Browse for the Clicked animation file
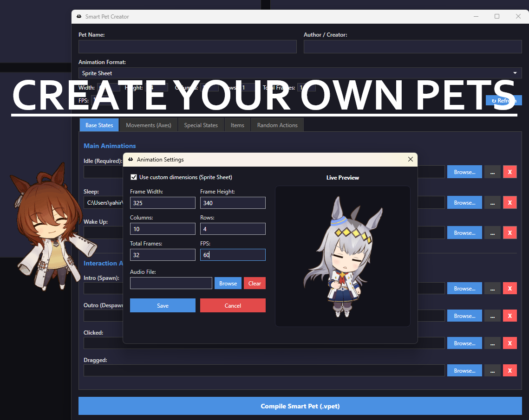Viewport: 529px width, 420px height. pyautogui.click(x=464, y=343)
